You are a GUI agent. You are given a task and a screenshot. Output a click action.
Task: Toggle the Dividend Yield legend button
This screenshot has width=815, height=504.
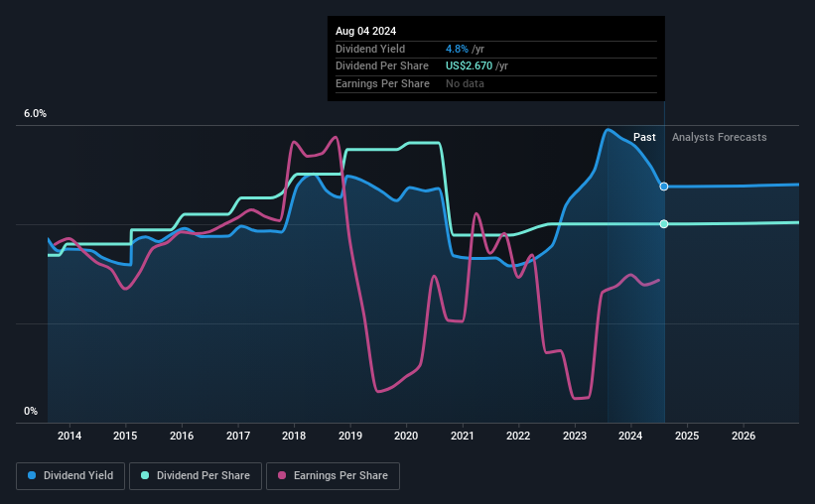click(70, 476)
